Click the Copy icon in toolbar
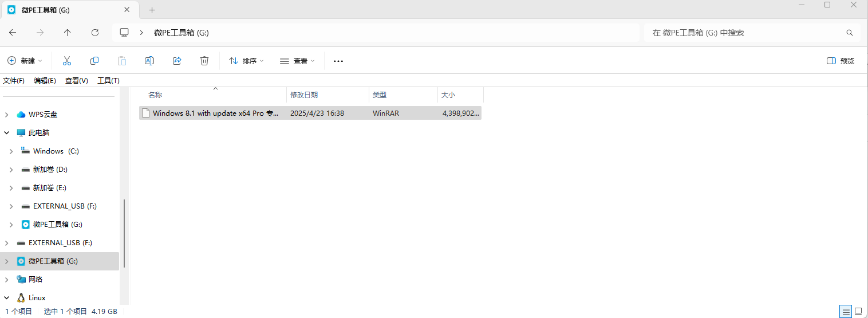Screen dimensions: 868x318 (94, 61)
